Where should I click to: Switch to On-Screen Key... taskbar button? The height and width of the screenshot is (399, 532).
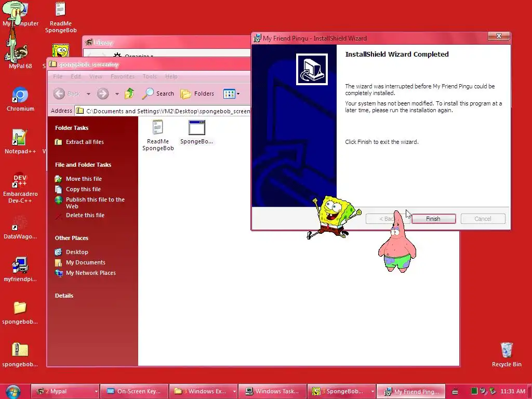click(135, 392)
